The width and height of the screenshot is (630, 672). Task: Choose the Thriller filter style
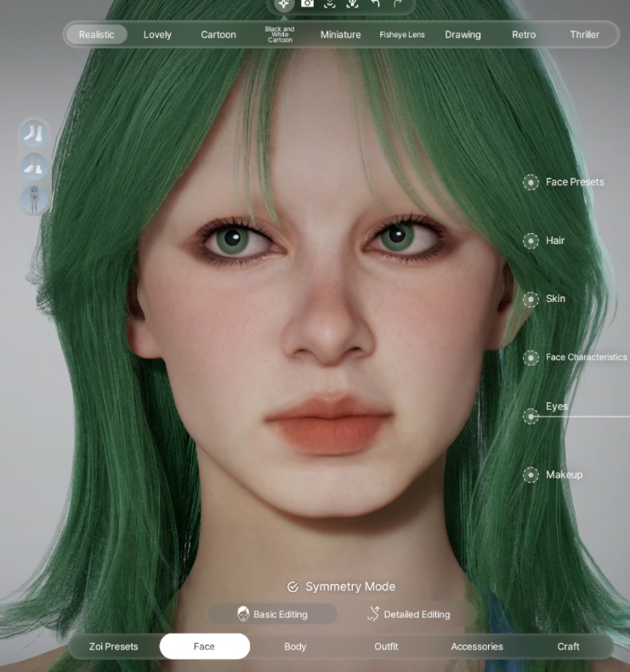point(584,35)
